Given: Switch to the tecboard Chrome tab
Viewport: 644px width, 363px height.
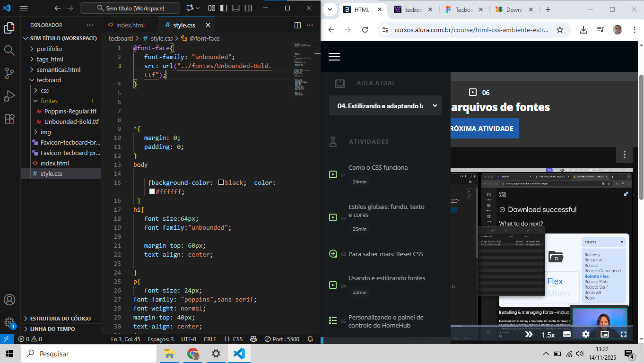Looking at the screenshot, I should (x=412, y=9).
